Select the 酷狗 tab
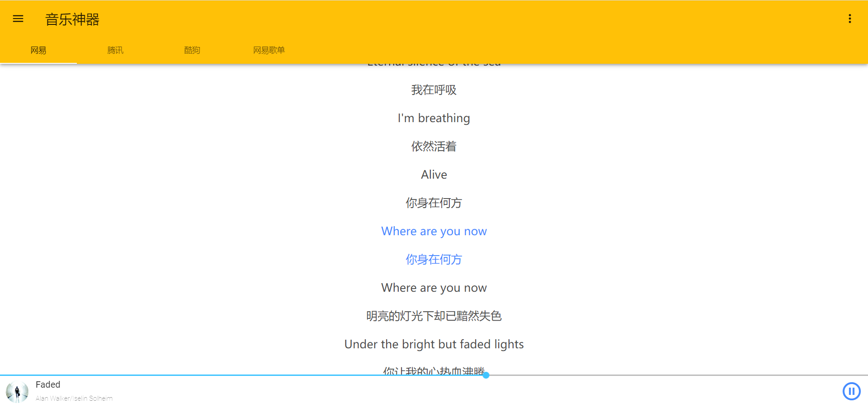The width and height of the screenshot is (868, 408). pyautogui.click(x=192, y=50)
